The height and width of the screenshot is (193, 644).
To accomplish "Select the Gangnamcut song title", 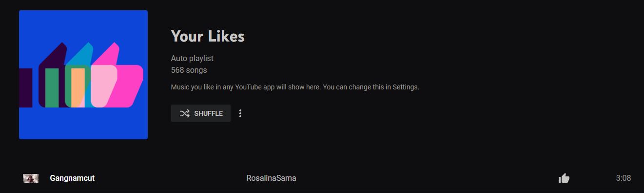I will pyautogui.click(x=72, y=178).
